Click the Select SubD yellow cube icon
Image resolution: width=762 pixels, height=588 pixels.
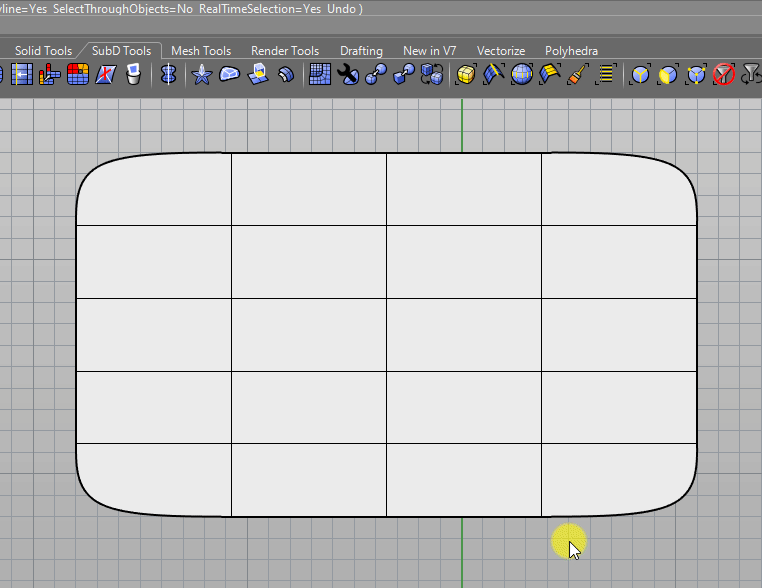[x=466, y=74]
